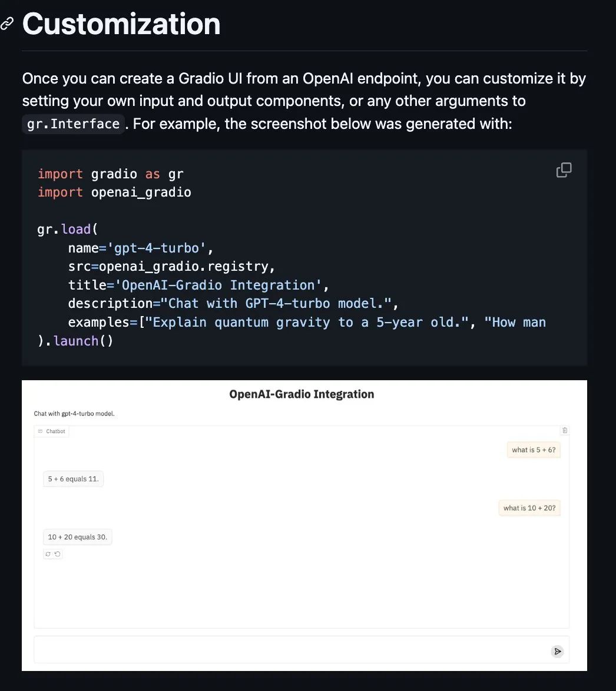Click the chat bubble icon on the Chatbot label

(40, 431)
